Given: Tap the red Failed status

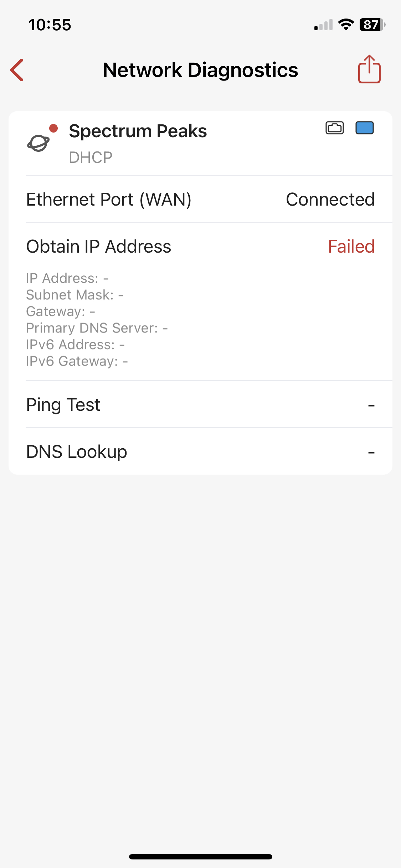Looking at the screenshot, I should pyautogui.click(x=351, y=246).
